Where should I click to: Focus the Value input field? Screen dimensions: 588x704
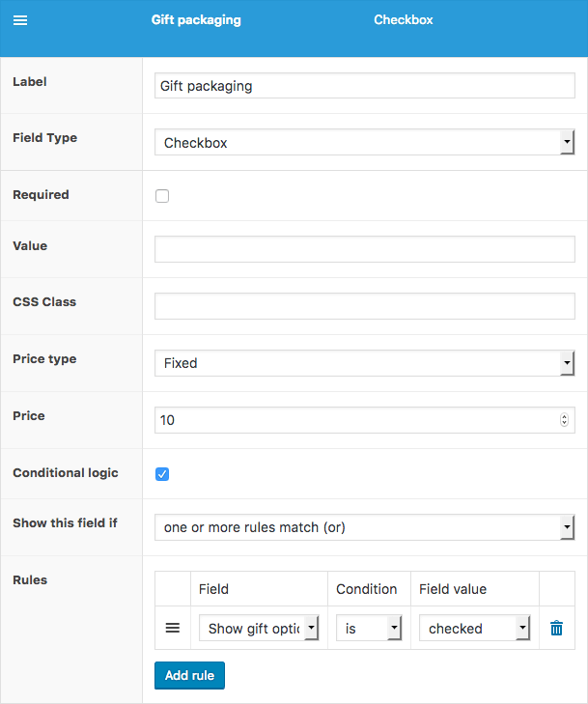point(364,249)
